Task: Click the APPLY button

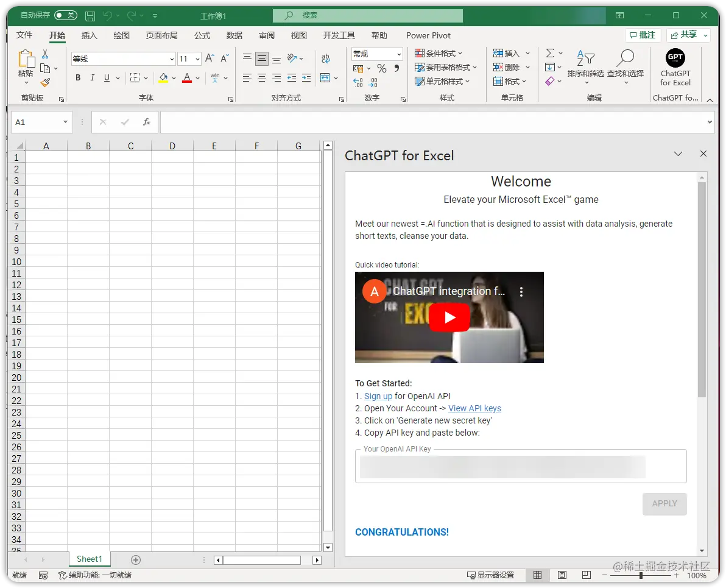Action: pos(664,504)
